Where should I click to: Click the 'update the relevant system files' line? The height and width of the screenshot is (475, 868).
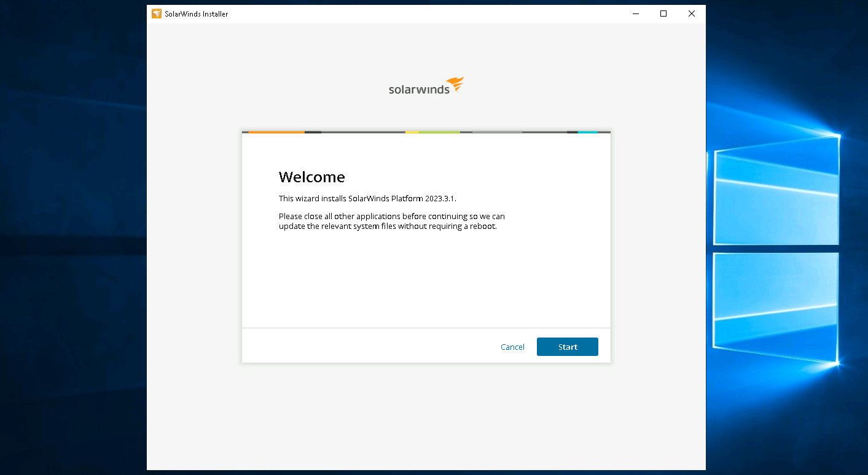[387, 226]
